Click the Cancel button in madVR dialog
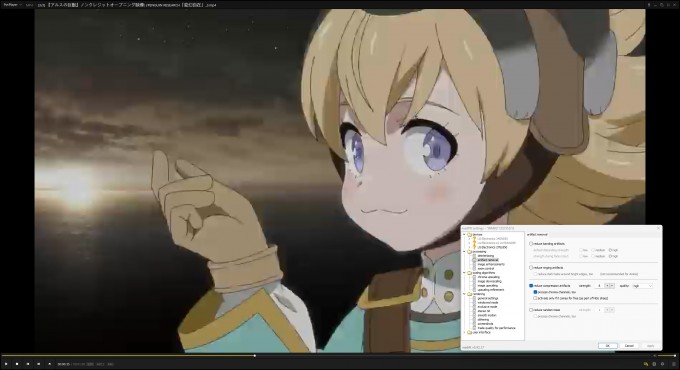The image size is (680, 370). pos(629,346)
